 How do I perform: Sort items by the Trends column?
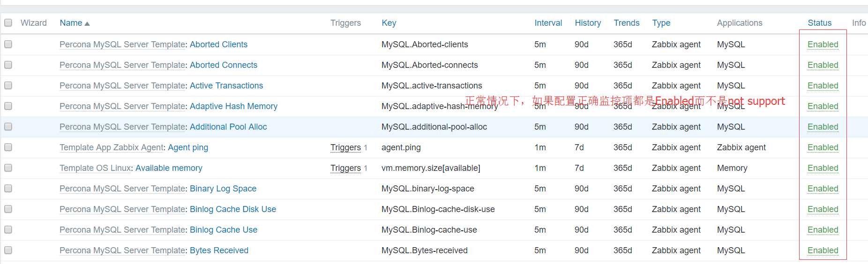(x=627, y=23)
